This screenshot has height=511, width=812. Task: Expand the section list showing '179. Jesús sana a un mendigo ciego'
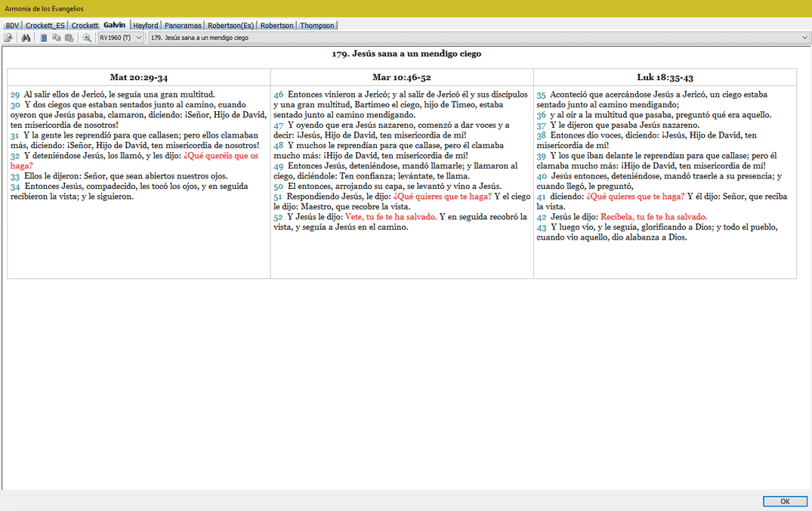(478, 38)
